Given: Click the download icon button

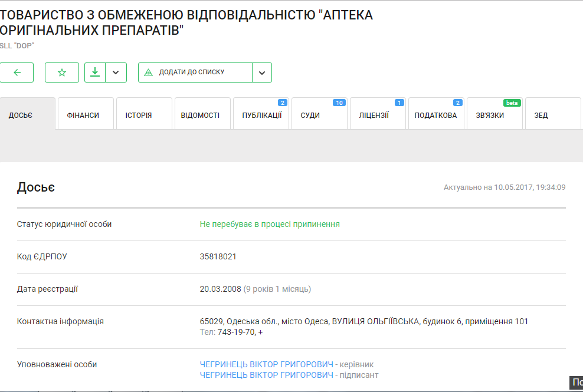Looking at the screenshot, I should pyautogui.click(x=94, y=73).
